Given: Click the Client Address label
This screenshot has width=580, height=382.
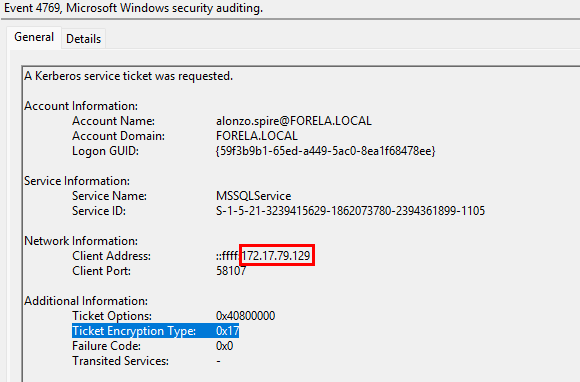Looking at the screenshot, I should (x=111, y=256).
